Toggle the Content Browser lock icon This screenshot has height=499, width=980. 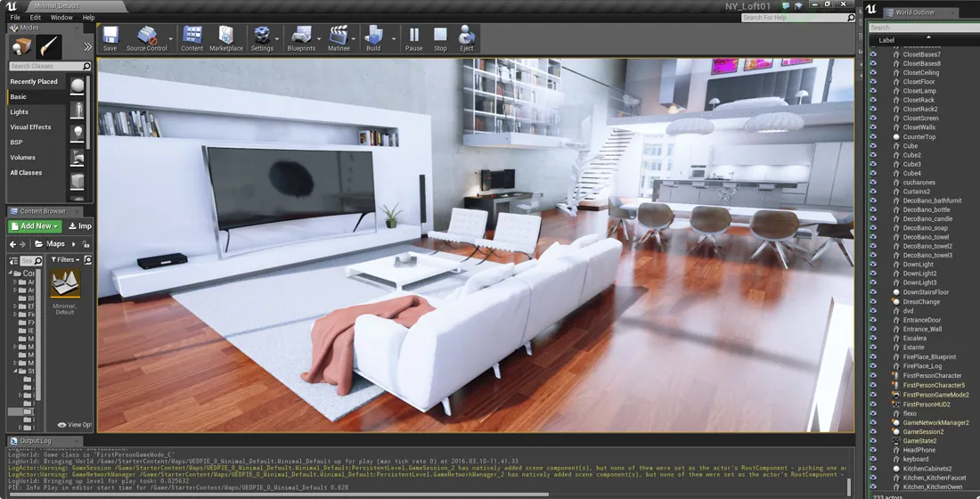pyautogui.click(x=86, y=244)
